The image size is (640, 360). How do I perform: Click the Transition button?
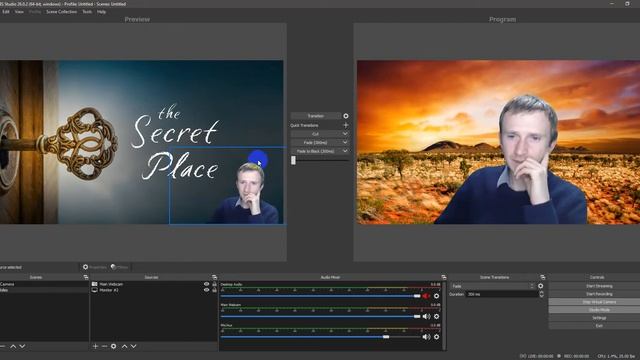(x=316, y=116)
